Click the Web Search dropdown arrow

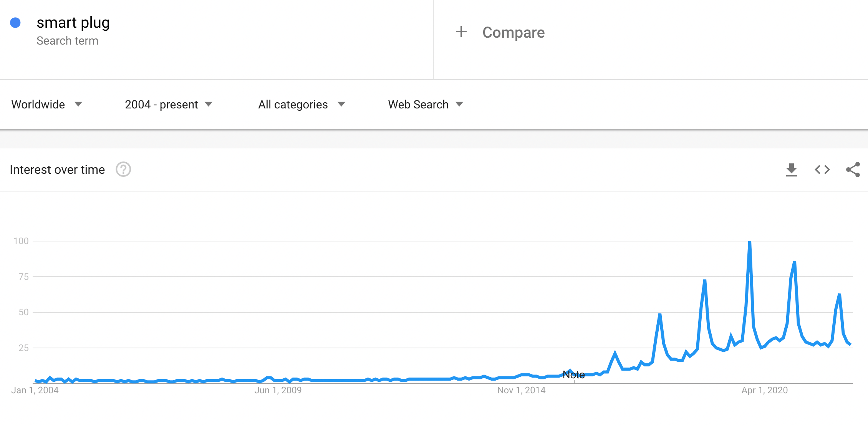pyautogui.click(x=459, y=104)
